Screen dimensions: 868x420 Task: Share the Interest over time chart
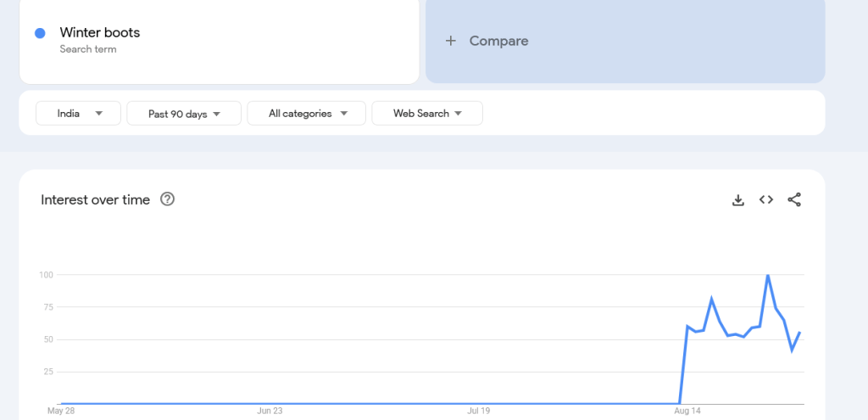pyautogui.click(x=794, y=200)
